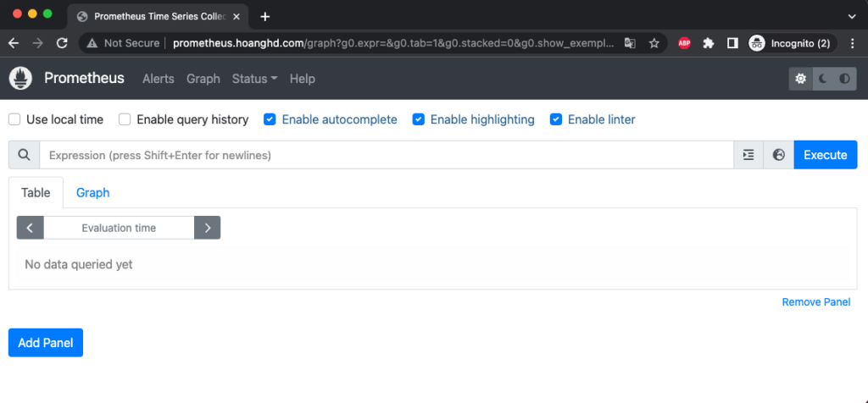The width and height of the screenshot is (868, 403).
Task: Close the Prometheus browser tab
Action: 236,17
